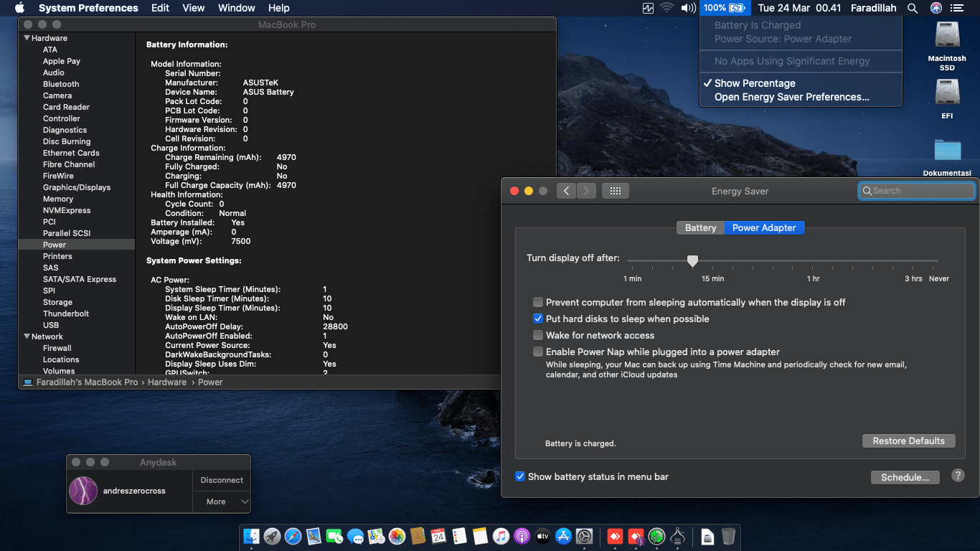
Task: Open the More dropdown in Anydesk
Action: point(222,501)
